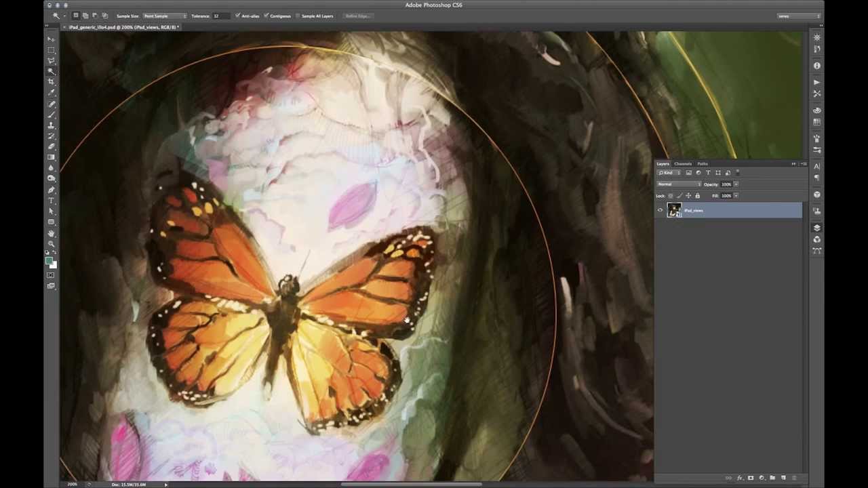Image resolution: width=868 pixels, height=488 pixels.
Task: Enable Sample All Layers checkbox
Action: point(297,16)
